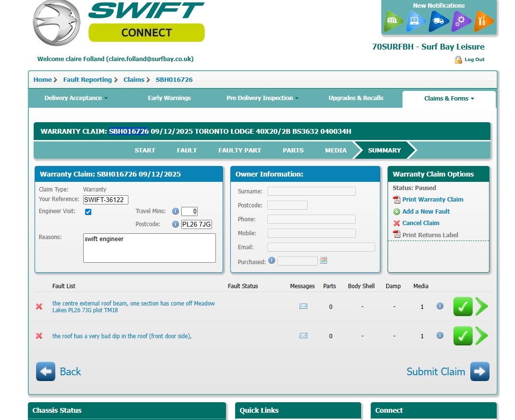Click the info icon beside Travel Mins

click(x=176, y=211)
